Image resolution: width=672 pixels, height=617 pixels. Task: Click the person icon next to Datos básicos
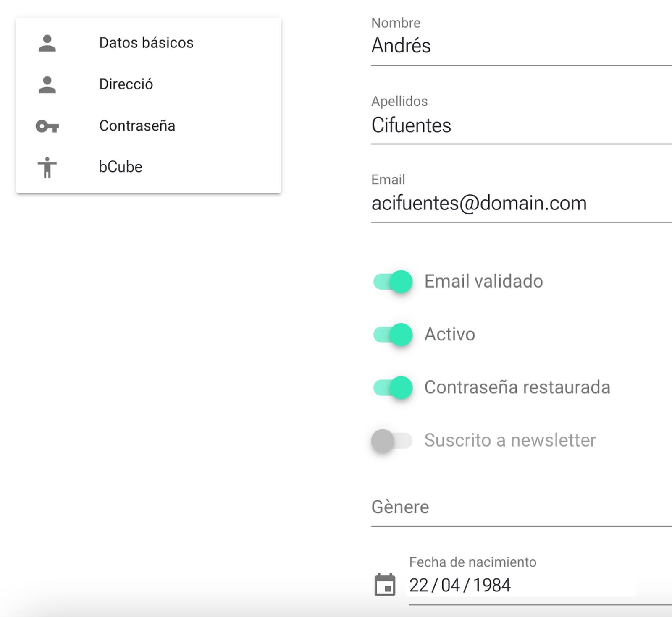pos(47,42)
